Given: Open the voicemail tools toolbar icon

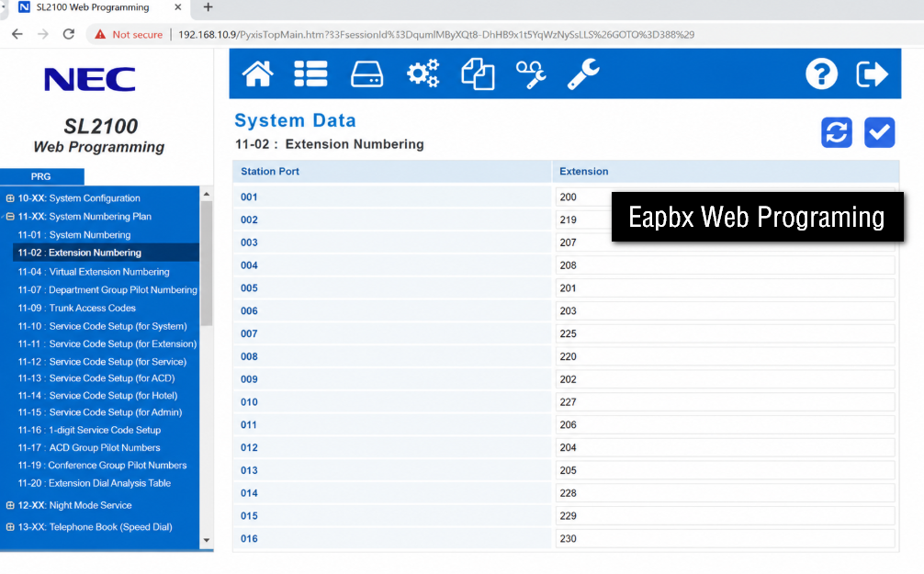Looking at the screenshot, I should 531,74.
